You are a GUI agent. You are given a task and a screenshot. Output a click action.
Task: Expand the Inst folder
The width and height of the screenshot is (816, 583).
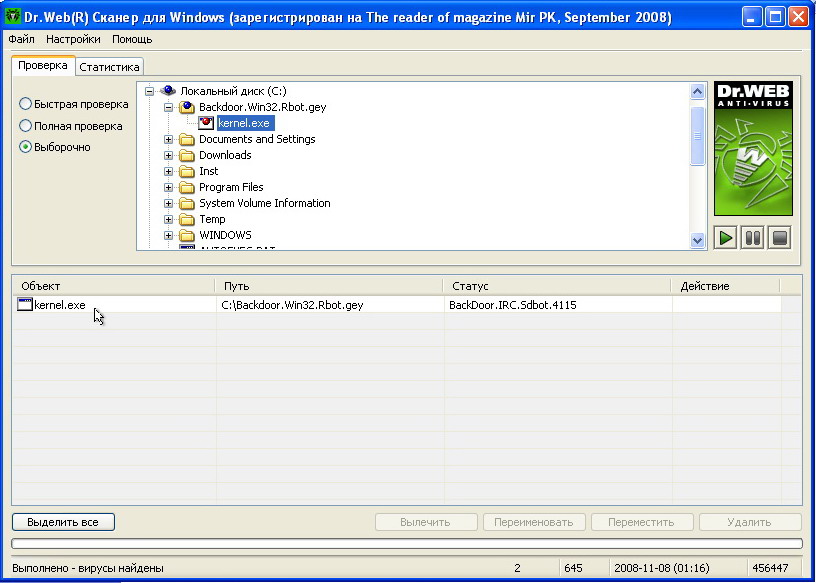tap(168, 171)
